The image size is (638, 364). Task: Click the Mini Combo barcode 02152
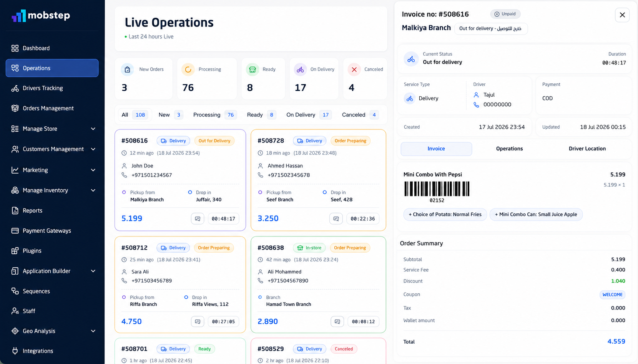pyautogui.click(x=437, y=192)
